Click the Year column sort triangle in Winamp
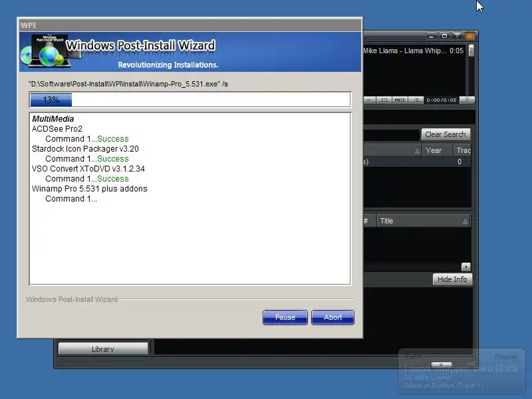Image resolution: width=532 pixels, height=399 pixels. click(418, 152)
